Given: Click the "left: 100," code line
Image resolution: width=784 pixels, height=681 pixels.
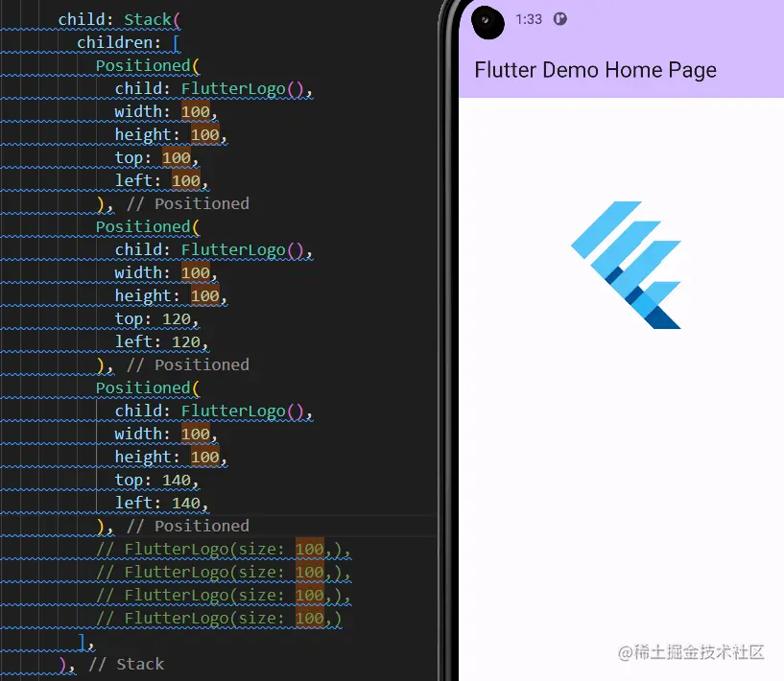Looking at the screenshot, I should click(161, 180).
